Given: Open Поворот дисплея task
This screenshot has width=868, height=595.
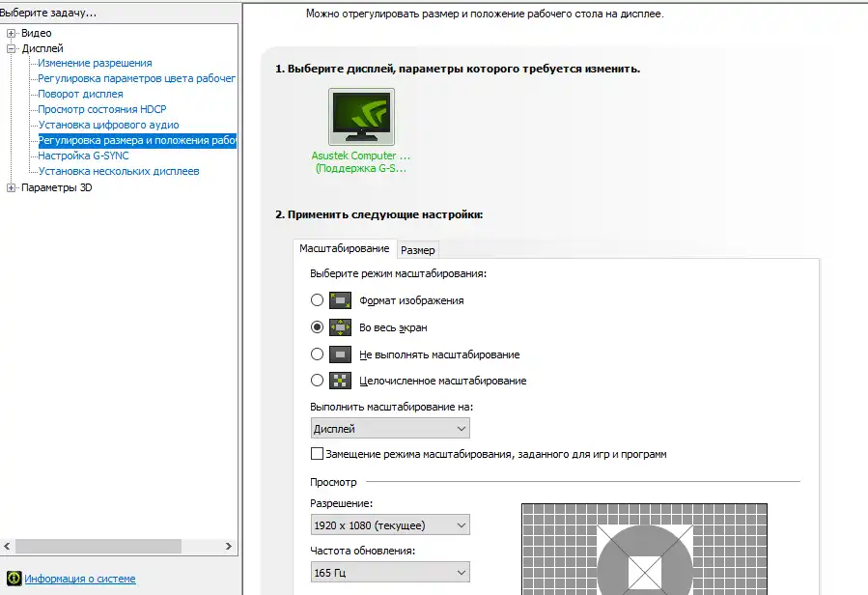Looking at the screenshot, I should click(x=80, y=95).
